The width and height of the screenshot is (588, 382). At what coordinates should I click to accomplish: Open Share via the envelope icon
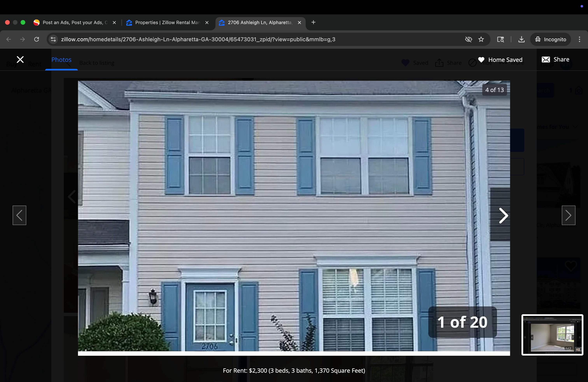click(x=545, y=60)
